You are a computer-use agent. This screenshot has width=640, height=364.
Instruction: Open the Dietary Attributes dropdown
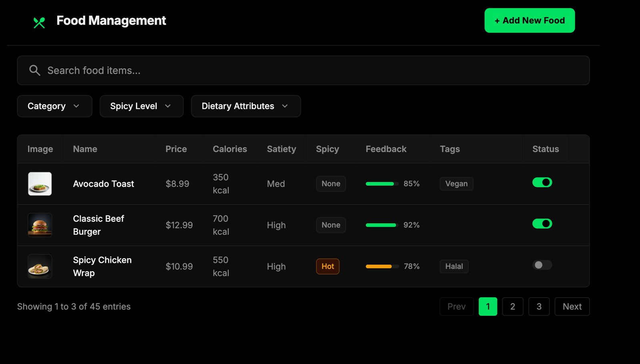point(246,106)
